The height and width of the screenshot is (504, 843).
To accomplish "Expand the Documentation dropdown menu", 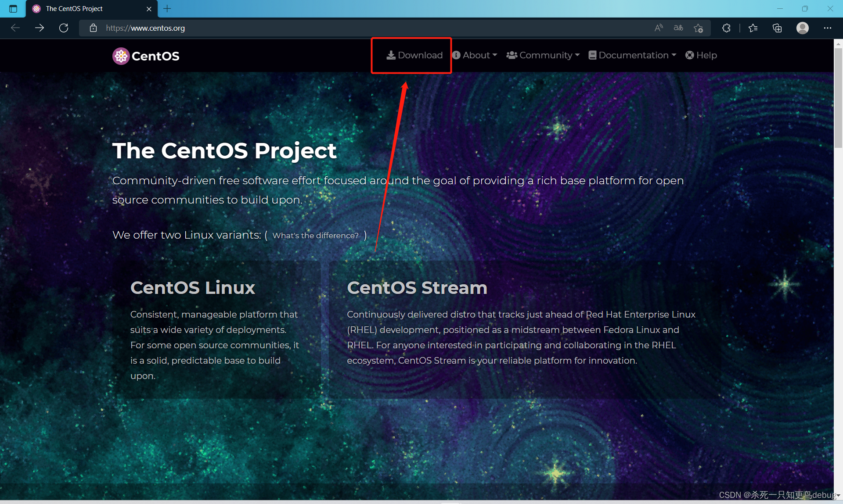I will pos(631,55).
